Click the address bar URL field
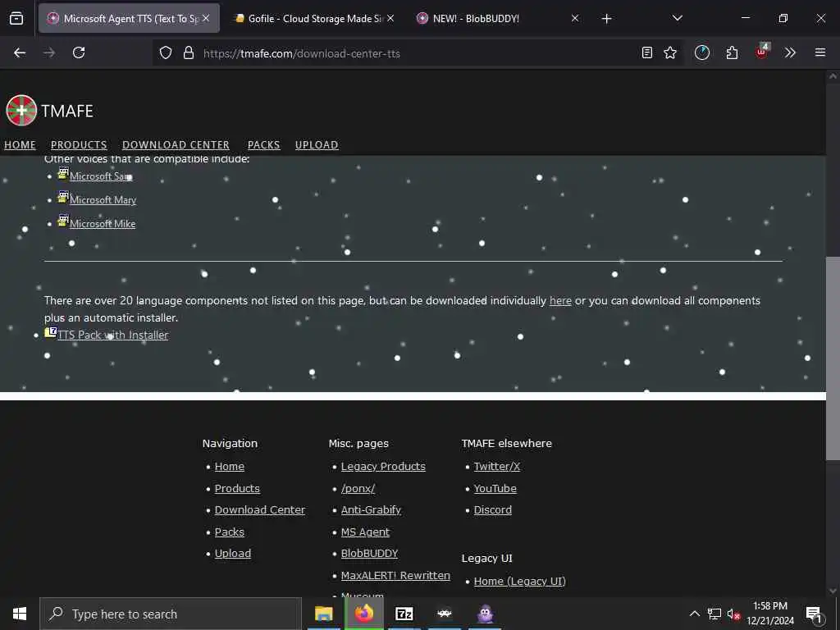840x630 pixels. (418, 53)
